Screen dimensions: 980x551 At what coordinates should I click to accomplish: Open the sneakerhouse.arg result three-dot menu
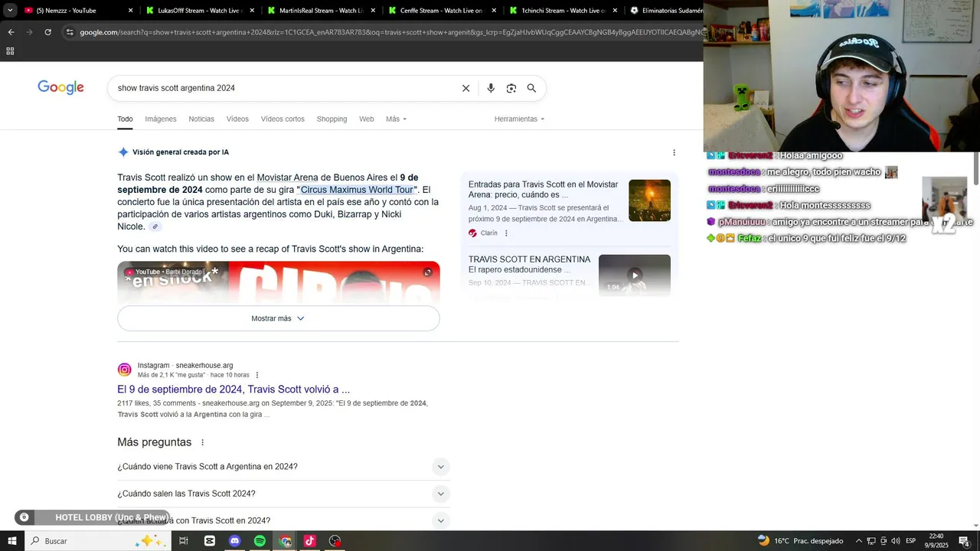pyautogui.click(x=257, y=375)
